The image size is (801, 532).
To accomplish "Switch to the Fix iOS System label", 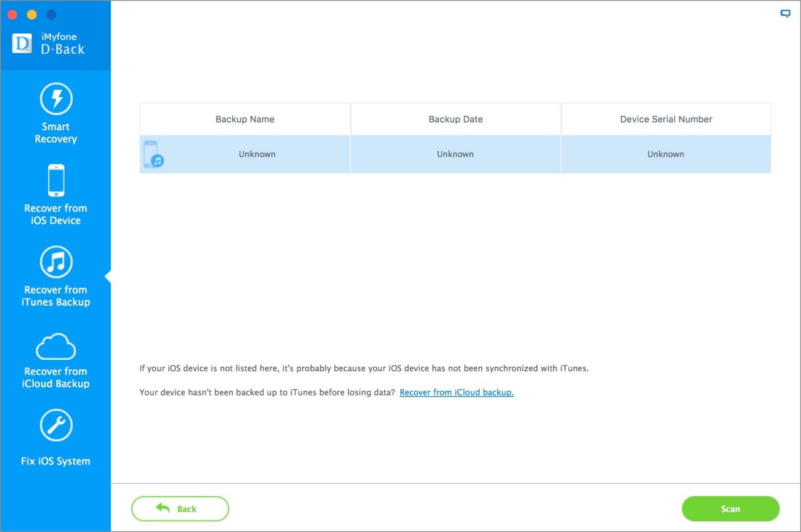I will pyautogui.click(x=56, y=461).
